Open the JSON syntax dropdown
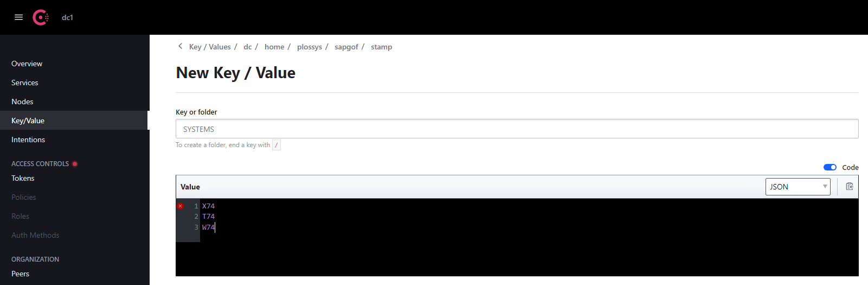 pyautogui.click(x=798, y=187)
